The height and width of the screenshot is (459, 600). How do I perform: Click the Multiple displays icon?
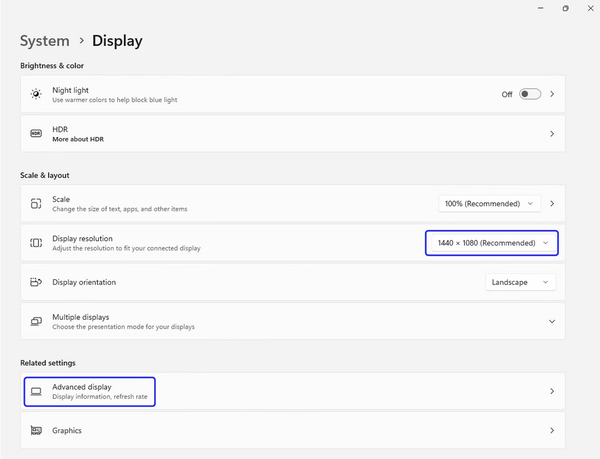tap(36, 321)
